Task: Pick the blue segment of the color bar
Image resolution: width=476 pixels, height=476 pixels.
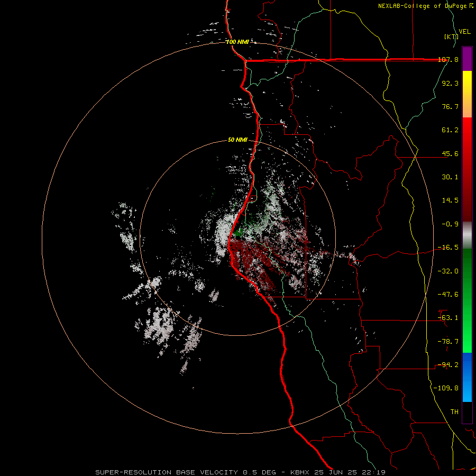Action: 467,377
